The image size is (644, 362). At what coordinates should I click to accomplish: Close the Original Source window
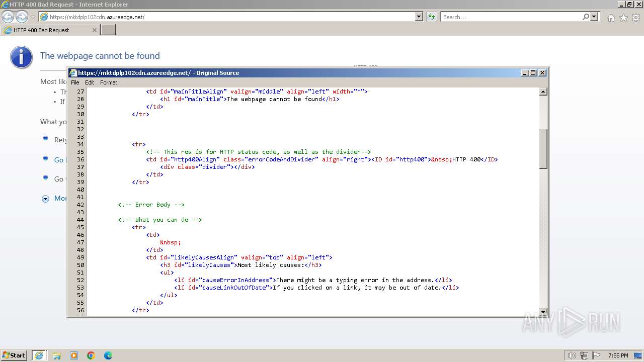pos(542,73)
